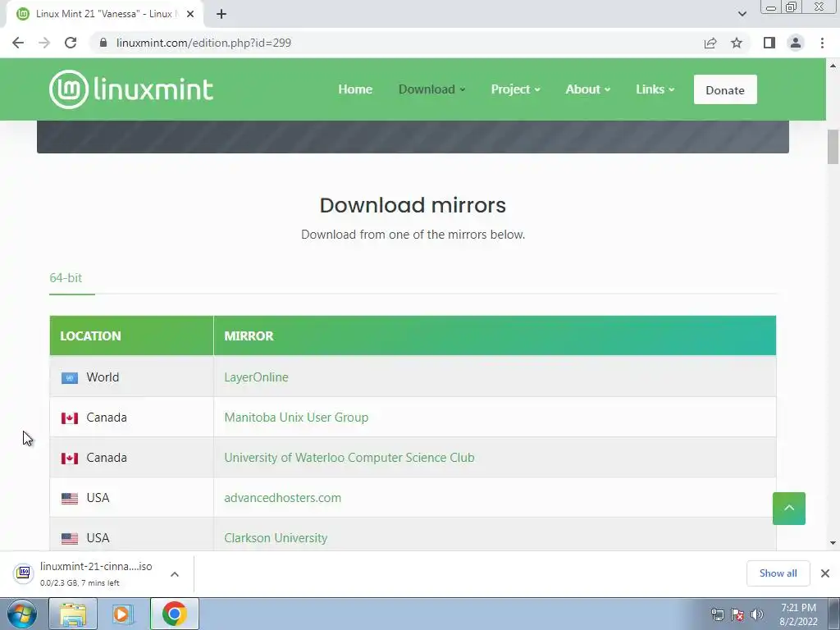The image size is (840, 630).
Task: Expand the Links navigation menu
Action: (655, 89)
